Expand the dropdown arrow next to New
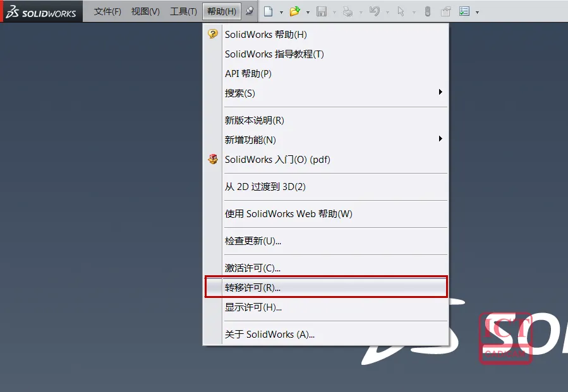 (281, 12)
